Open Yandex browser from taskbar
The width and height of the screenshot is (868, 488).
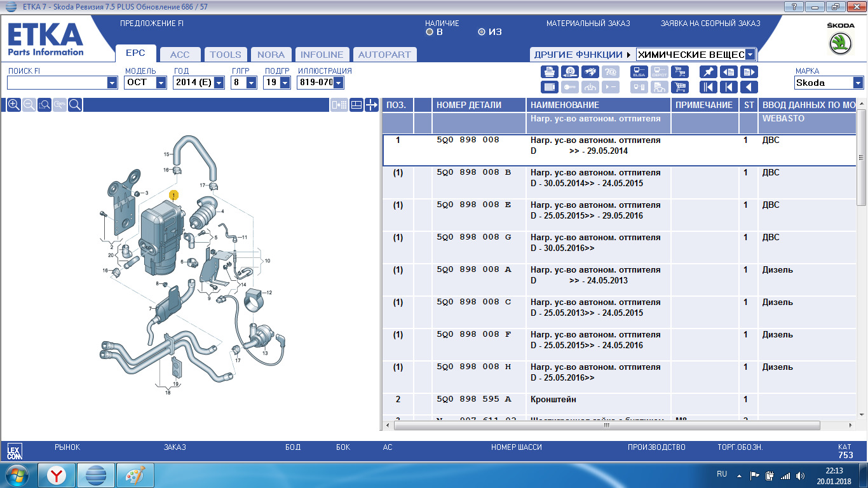tap(57, 475)
